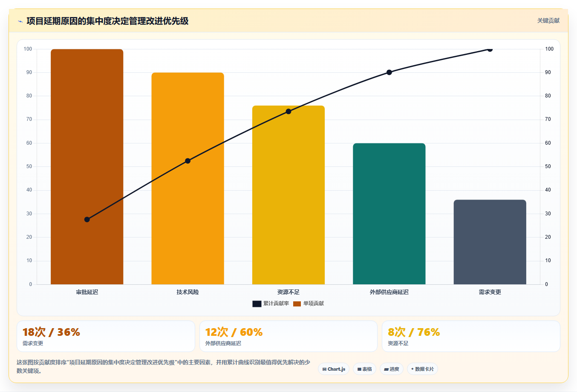Click the cumulative line point above 技术风险
577x392 pixels.
click(188, 161)
